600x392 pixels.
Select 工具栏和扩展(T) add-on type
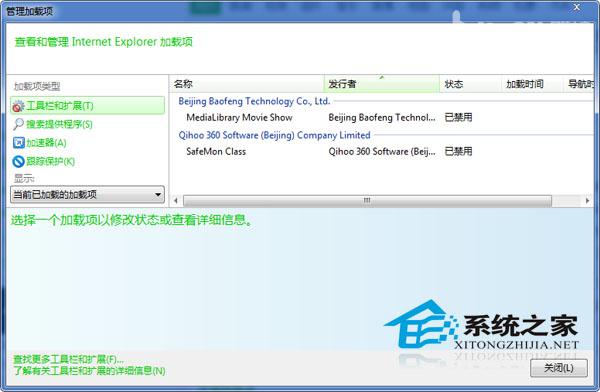(x=88, y=106)
